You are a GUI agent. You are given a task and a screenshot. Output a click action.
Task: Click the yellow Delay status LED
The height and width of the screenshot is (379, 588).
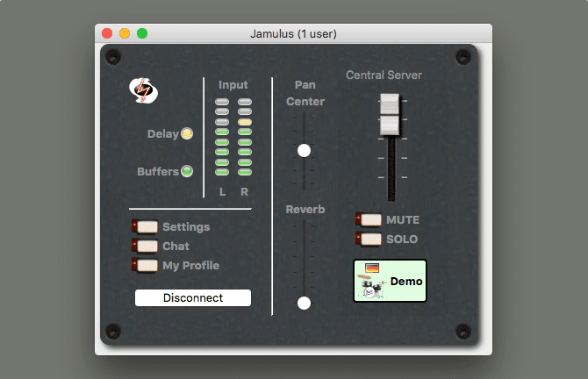(187, 134)
